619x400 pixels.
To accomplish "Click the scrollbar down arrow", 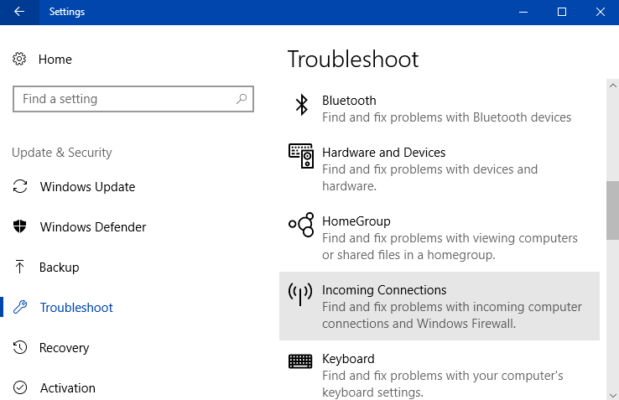I will (x=613, y=395).
